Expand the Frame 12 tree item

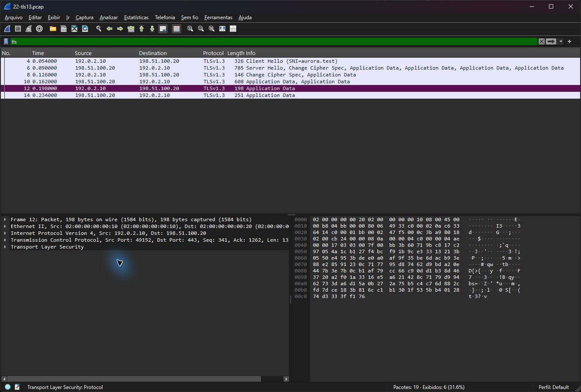[5, 219]
